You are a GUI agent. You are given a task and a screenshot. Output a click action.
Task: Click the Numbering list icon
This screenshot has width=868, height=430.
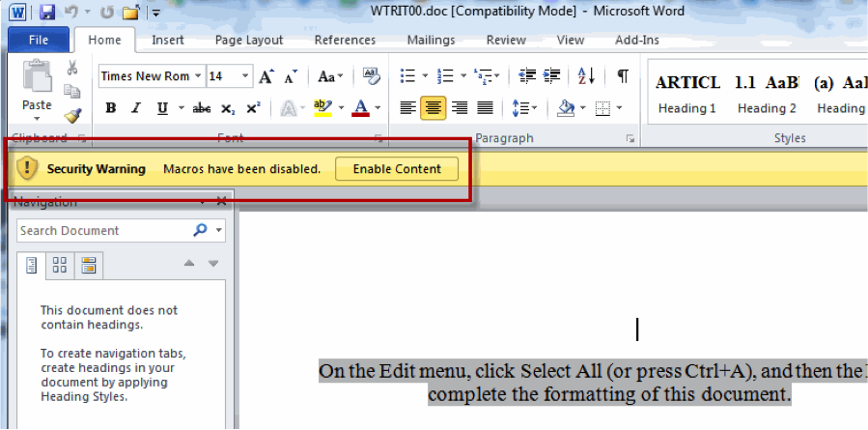tap(446, 76)
